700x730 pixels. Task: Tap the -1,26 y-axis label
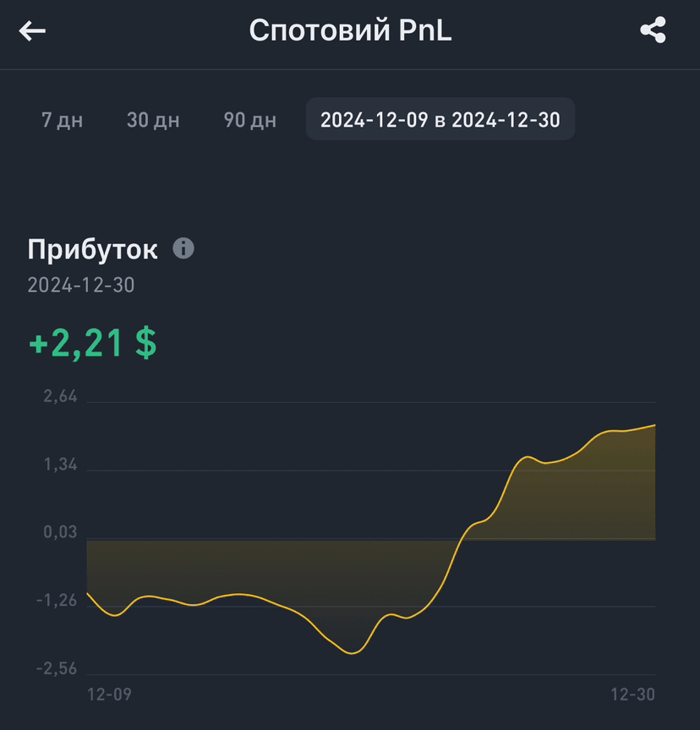coord(57,600)
